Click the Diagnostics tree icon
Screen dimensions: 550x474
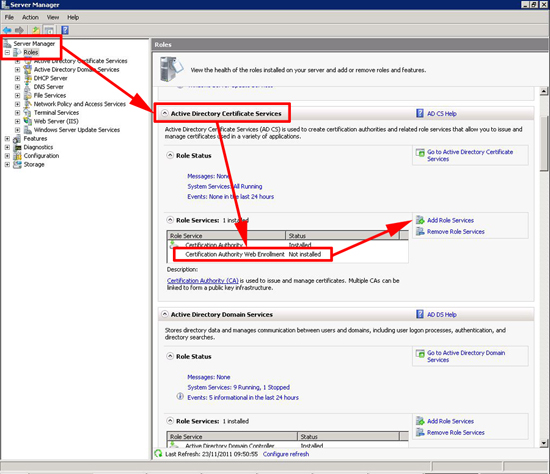17,147
